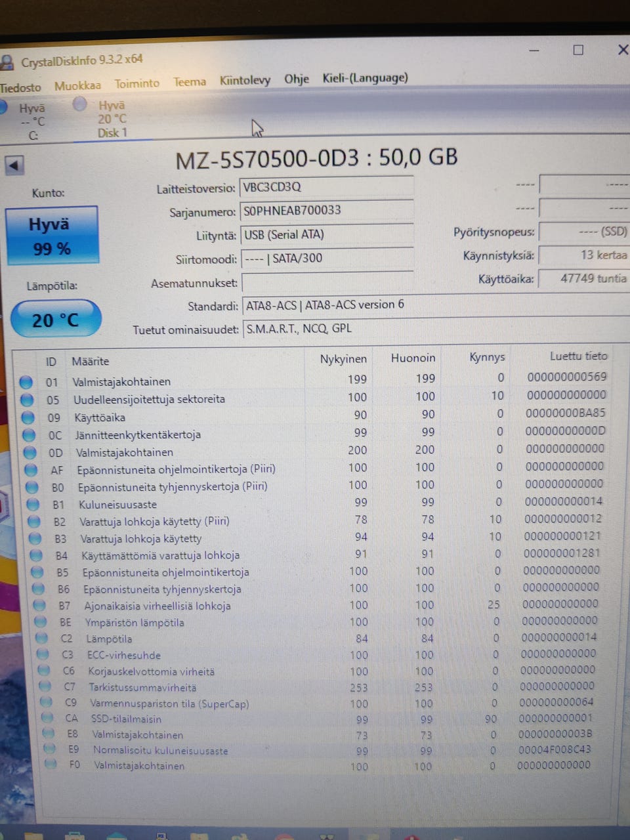Click the Laitteistoversio field VBC3CD3Q

pyautogui.click(x=326, y=187)
